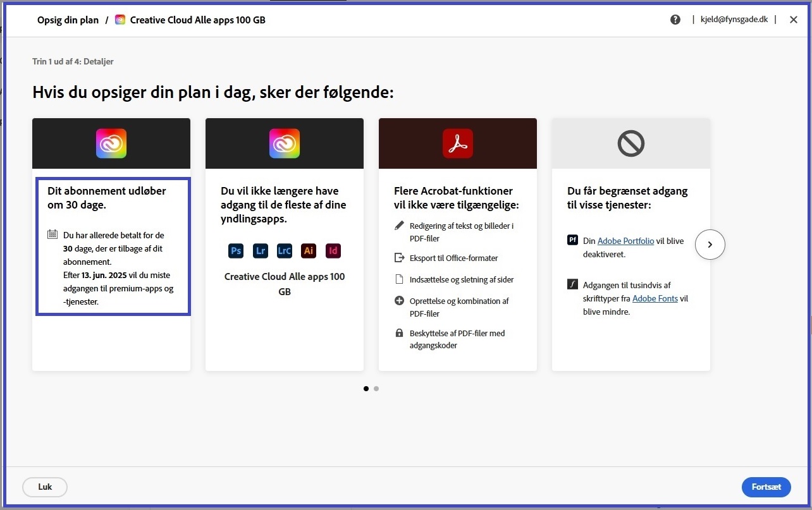Click the Lightroom Classic LrC icon

(285, 251)
